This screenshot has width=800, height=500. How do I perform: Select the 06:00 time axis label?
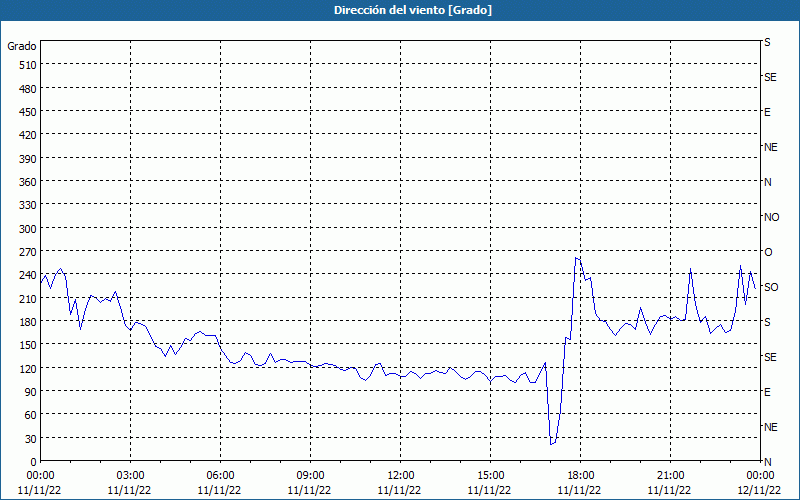click(220, 476)
